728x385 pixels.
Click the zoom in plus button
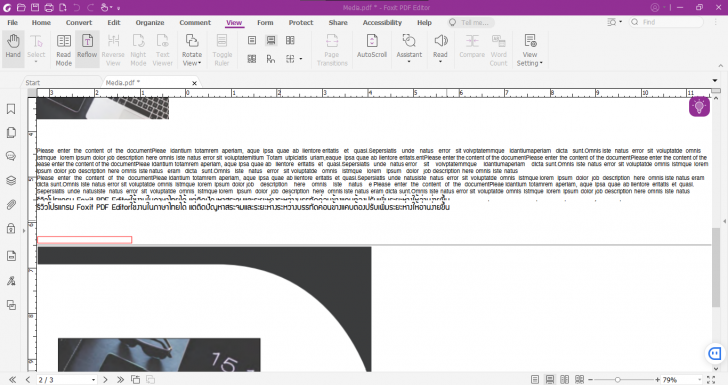tap(657, 379)
